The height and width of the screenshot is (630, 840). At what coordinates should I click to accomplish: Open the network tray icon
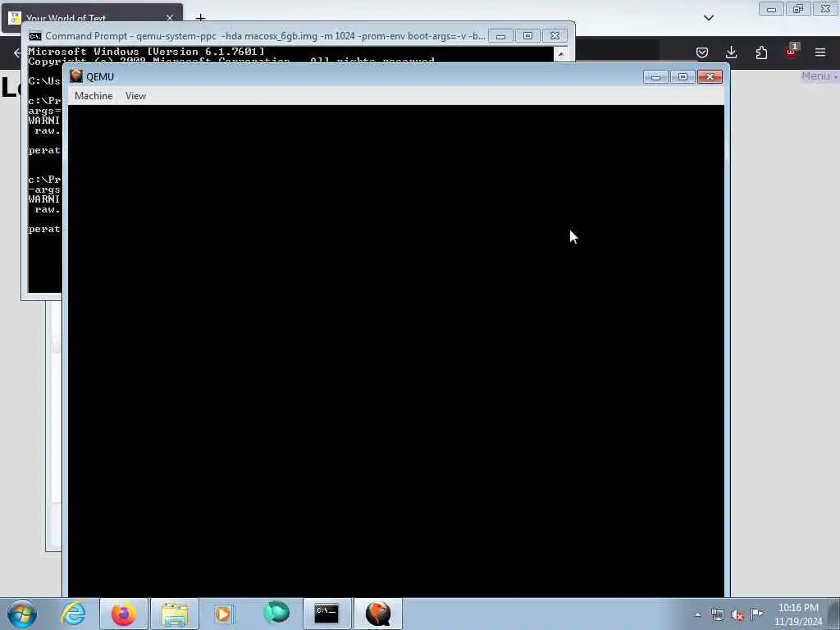tap(717, 615)
